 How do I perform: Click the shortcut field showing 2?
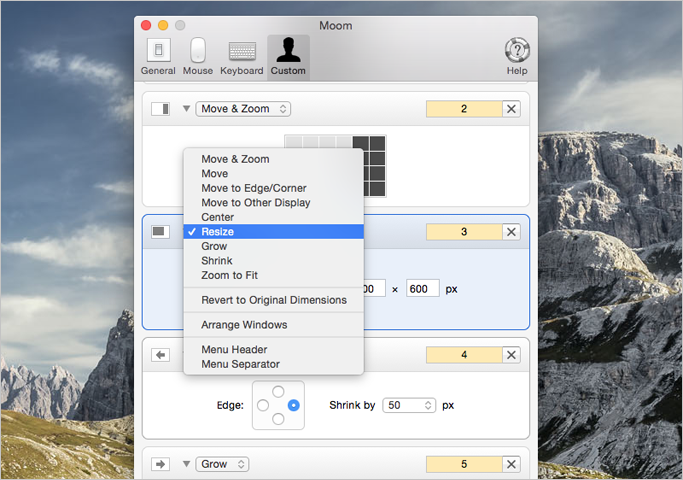coord(464,109)
